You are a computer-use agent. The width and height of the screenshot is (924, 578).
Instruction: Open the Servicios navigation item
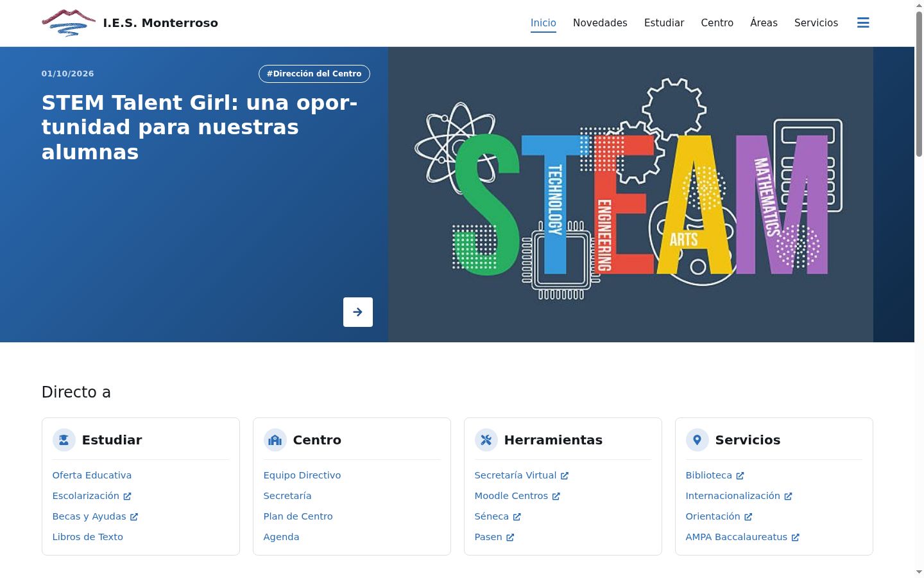(x=816, y=22)
